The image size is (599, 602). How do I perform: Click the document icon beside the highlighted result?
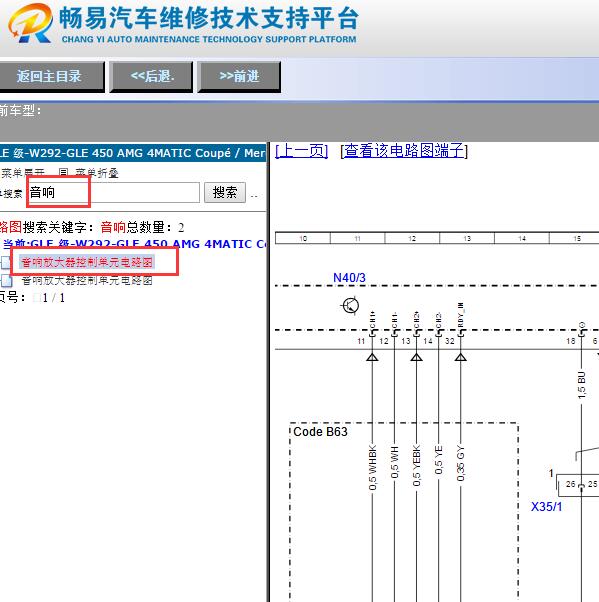coord(6,263)
